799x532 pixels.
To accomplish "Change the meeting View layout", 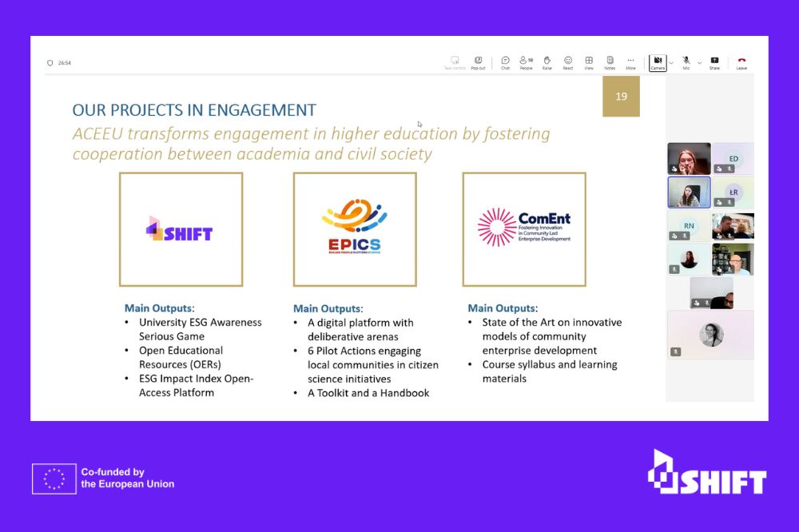I will pyautogui.click(x=589, y=62).
